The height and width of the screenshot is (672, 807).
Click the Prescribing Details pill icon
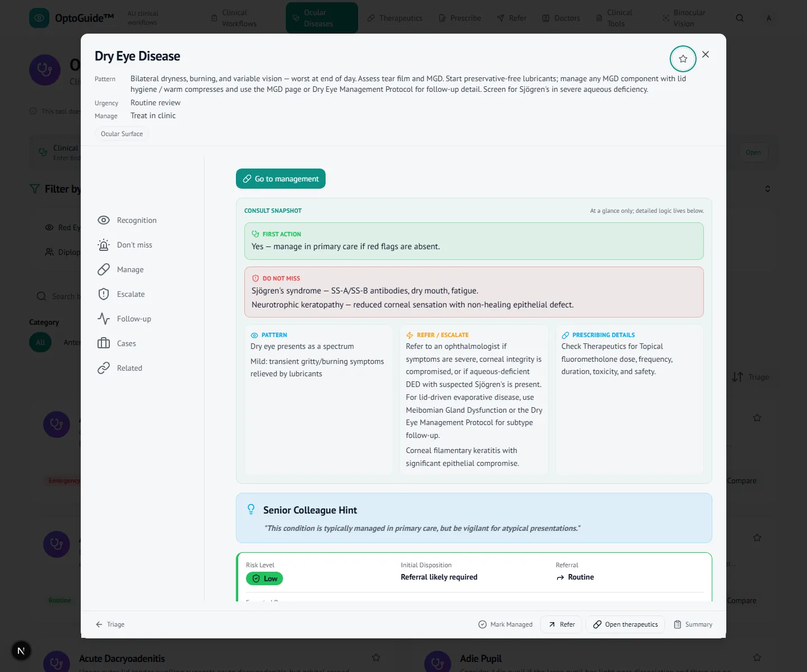[565, 335]
